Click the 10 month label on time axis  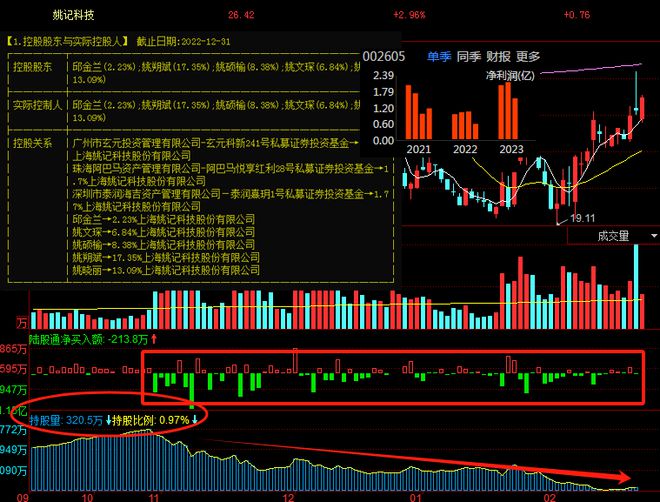click(x=87, y=497)
